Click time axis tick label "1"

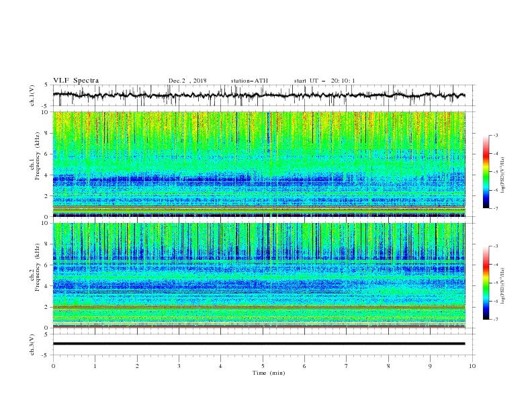95,366
